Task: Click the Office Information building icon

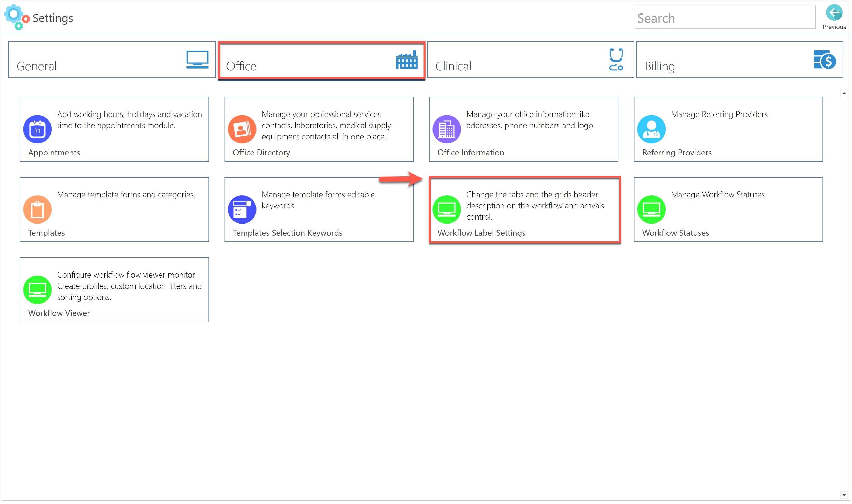Action: click(x=446, y=129)
